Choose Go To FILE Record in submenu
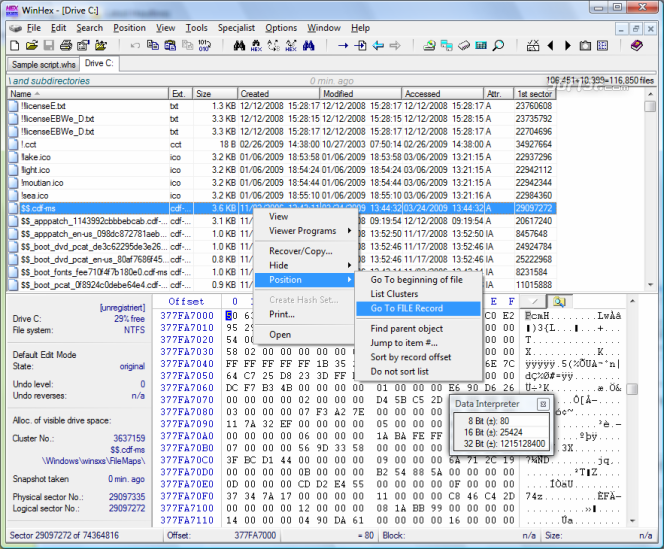The width and height of the screenshot is (664, 549). coord(418,308)
